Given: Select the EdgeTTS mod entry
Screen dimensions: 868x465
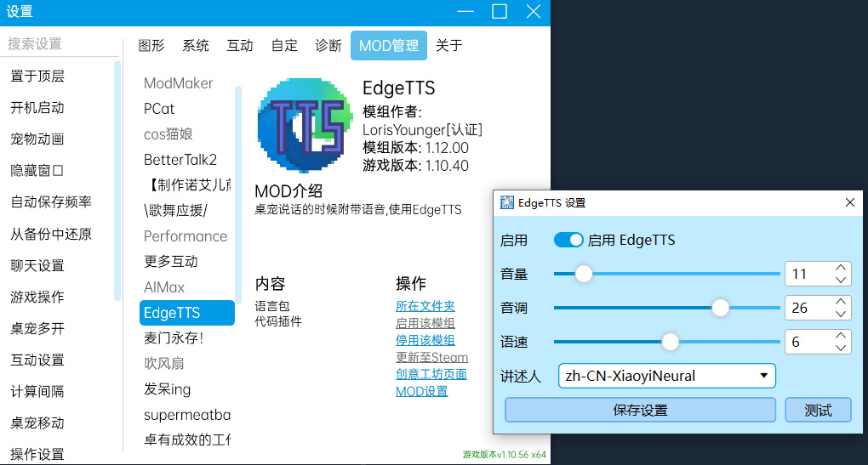Looking at the screenshot, I should click(187, 313).
